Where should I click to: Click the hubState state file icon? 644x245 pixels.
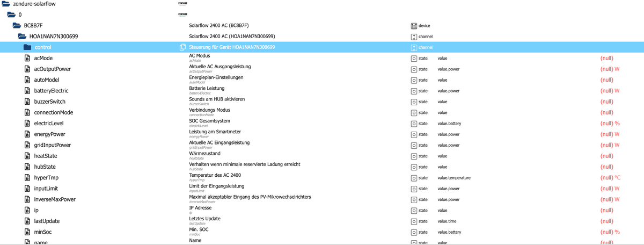(27, 167)
